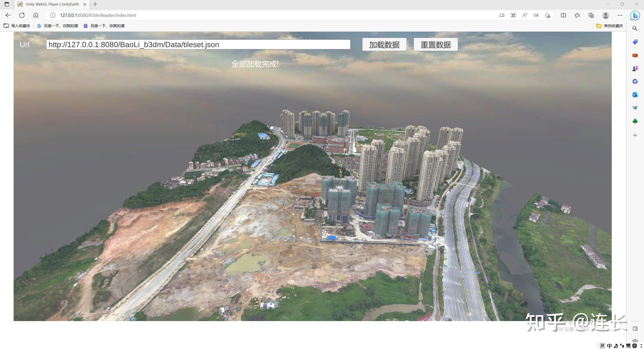Add sidebar app with plus icon
The image size is (644, 349).
(x=635, y=135)
